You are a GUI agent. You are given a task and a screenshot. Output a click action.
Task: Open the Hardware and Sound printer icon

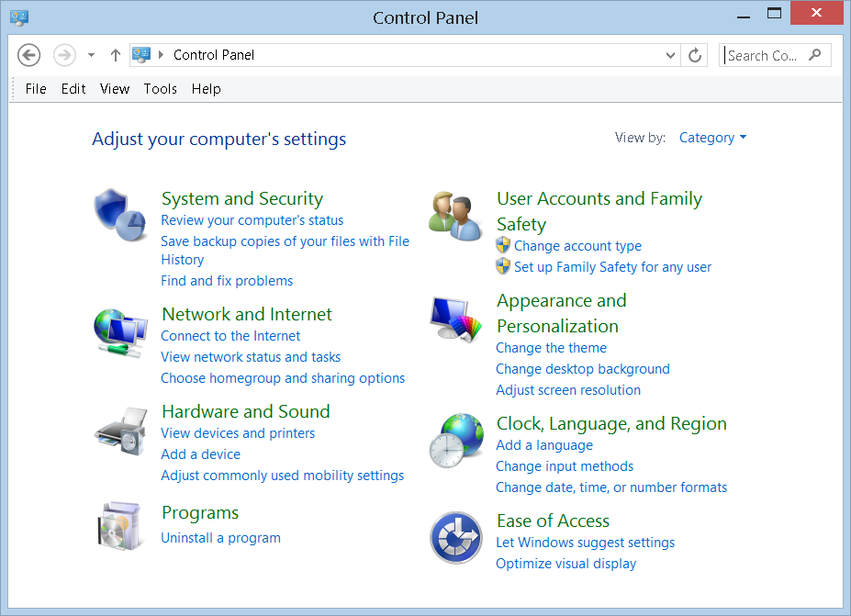coord(120,431)
